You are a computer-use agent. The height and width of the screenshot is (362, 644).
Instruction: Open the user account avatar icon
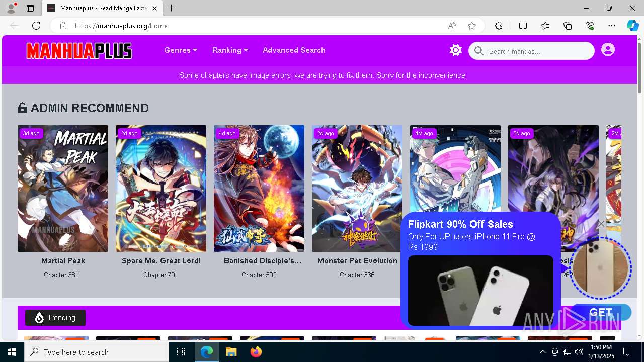click(608, 50)
